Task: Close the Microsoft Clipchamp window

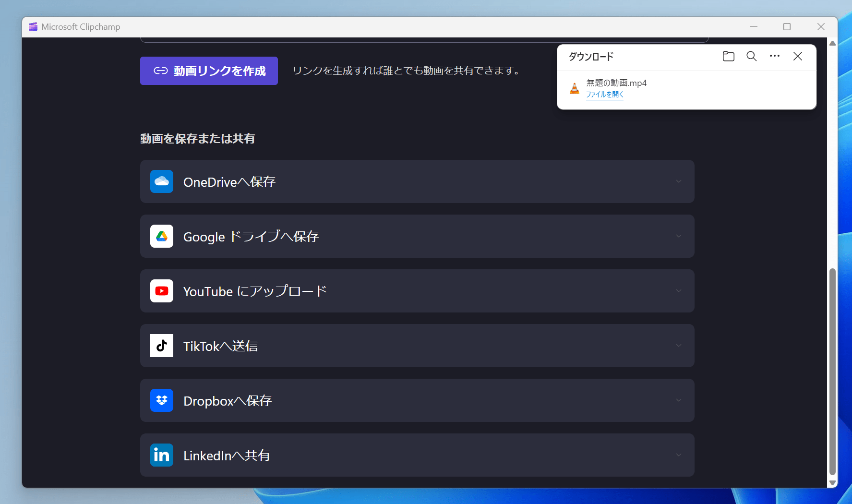Action: click(821, 27)
